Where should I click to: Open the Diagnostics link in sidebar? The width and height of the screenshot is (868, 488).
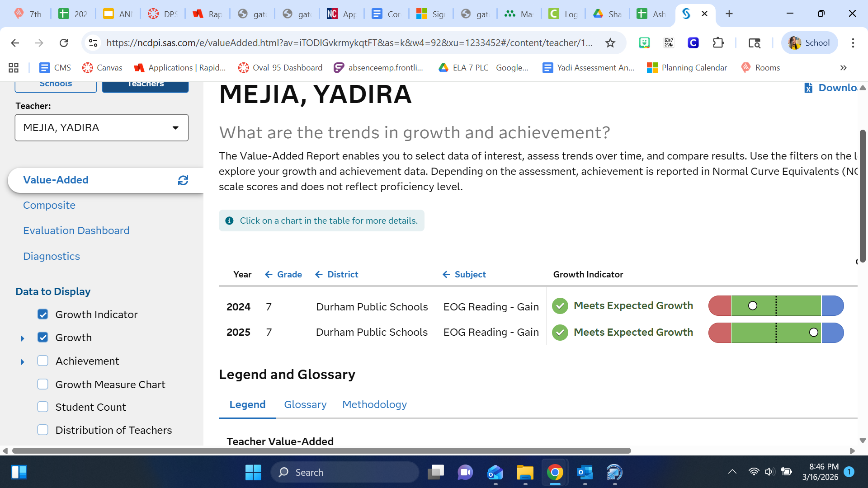[51, 256]
